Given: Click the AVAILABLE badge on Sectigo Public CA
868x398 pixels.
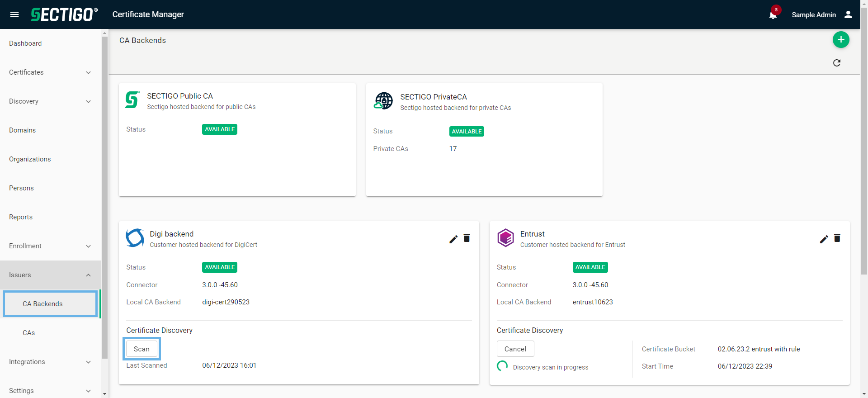Looking at the screenshot, I should [220, 129].
